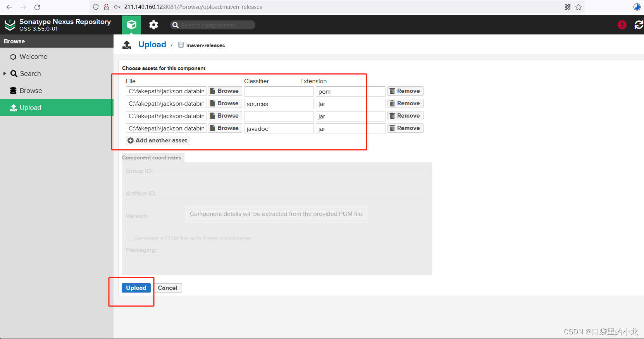Click the search magnifier in components search

point(176,25)
